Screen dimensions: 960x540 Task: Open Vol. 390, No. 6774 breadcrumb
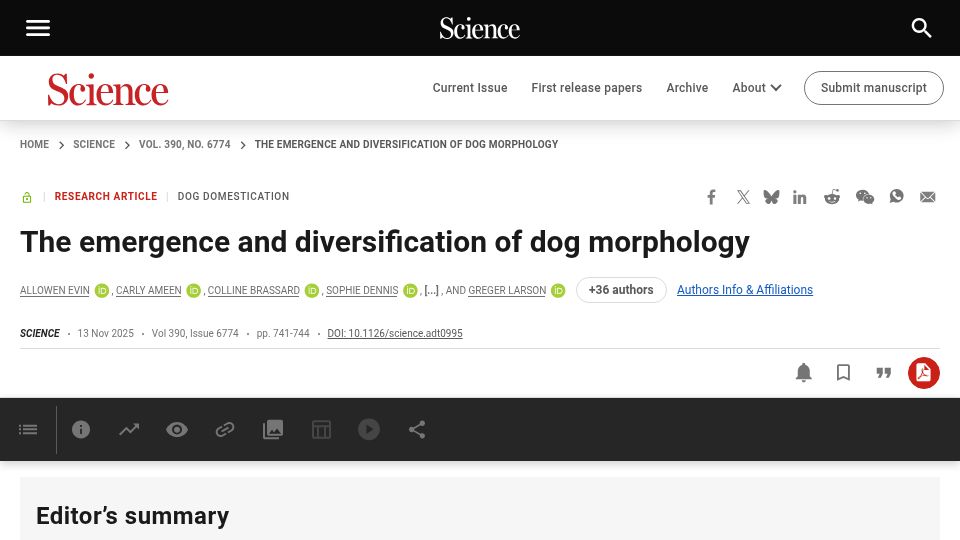[184, 144]
